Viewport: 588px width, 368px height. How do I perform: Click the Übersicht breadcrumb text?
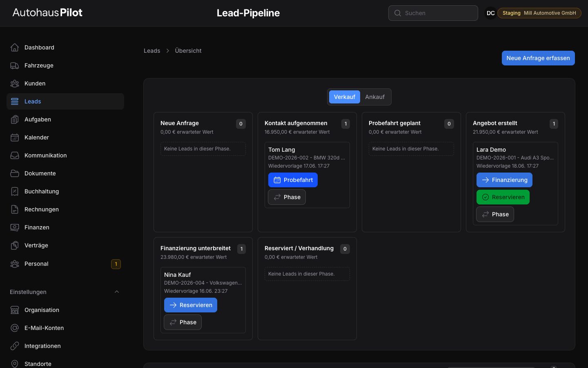click(188, 51)
